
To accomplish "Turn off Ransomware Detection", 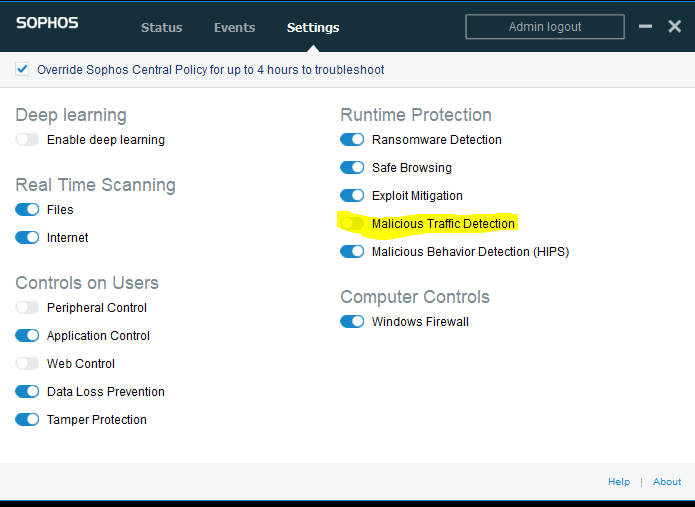I will tap(352, 140).
